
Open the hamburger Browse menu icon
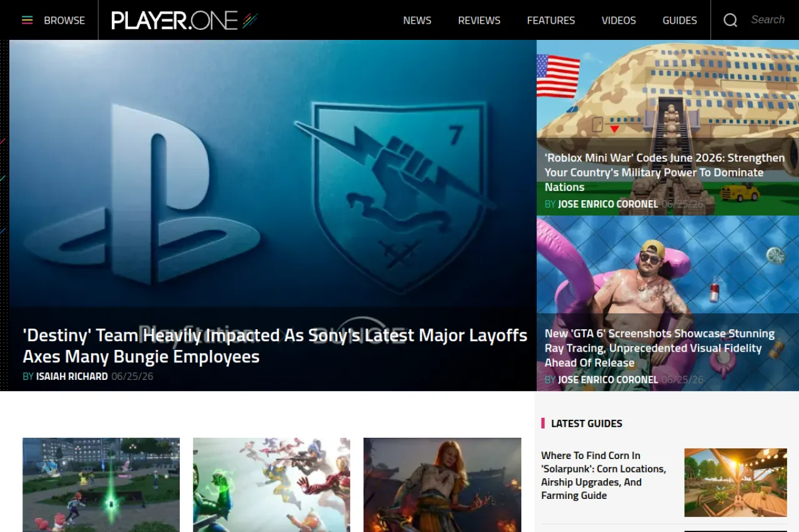pos(27,20)
